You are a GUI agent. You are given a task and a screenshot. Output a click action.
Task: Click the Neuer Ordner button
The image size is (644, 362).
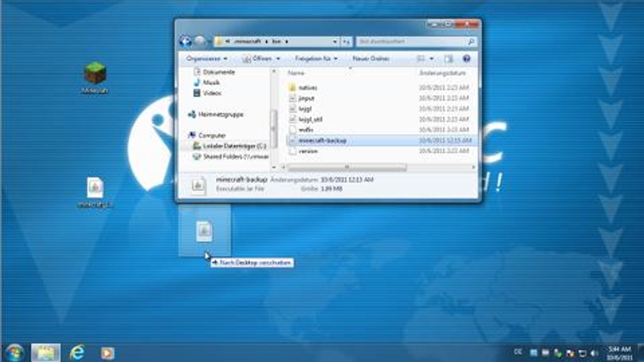(371, 59)
